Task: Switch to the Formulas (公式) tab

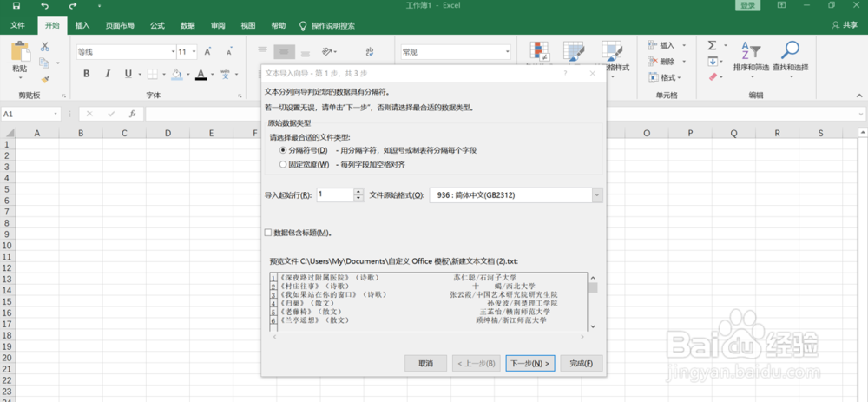Action: pos(157,25)
